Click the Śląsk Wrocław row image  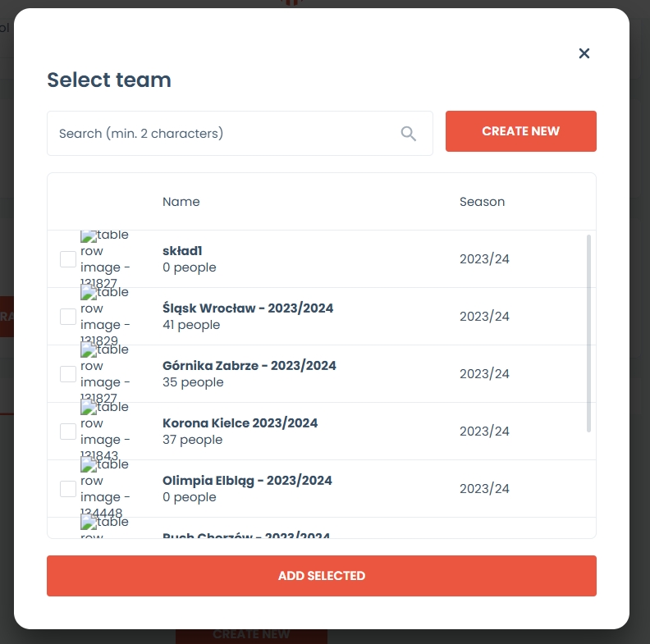click(x=105, y=317)
